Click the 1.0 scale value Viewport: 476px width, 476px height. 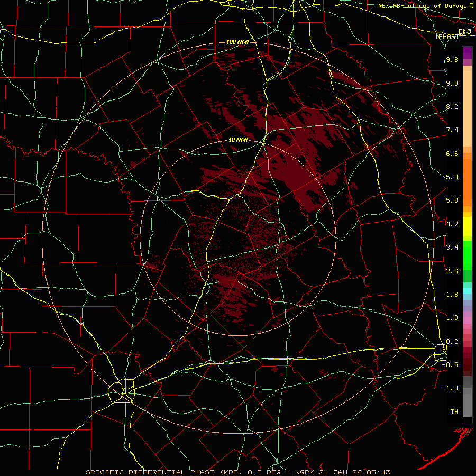pyautogui.click(x=452, y=318)
